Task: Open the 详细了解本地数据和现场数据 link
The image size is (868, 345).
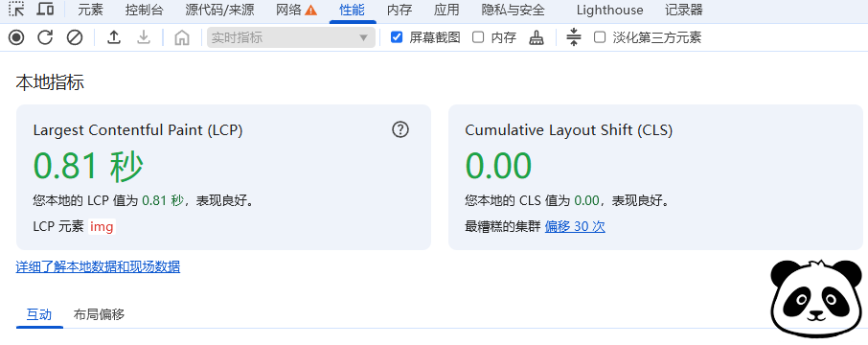Action: pyautogui.click(x=98, y=267)
